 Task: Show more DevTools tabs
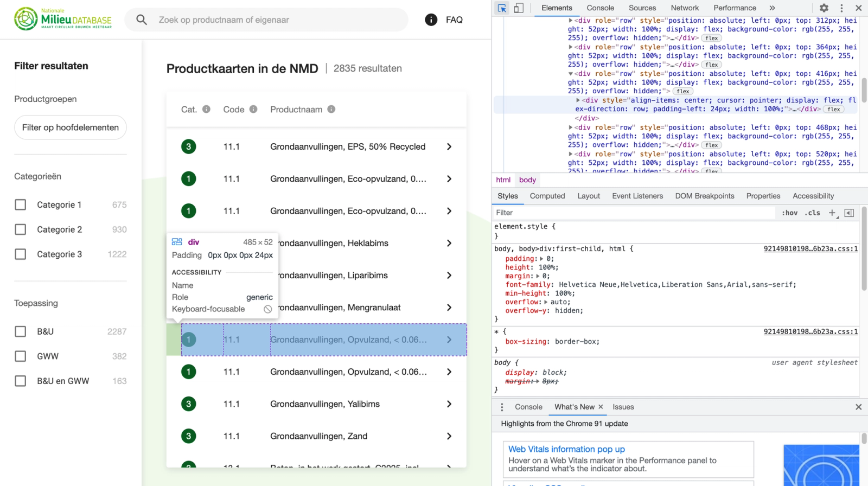coord(772,8)
